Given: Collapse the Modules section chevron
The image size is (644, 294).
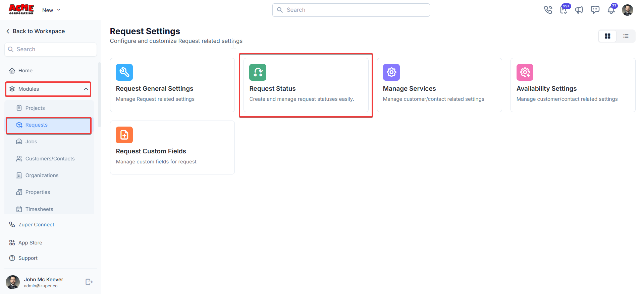Looking at the screenshot, I should pos(86,89).
